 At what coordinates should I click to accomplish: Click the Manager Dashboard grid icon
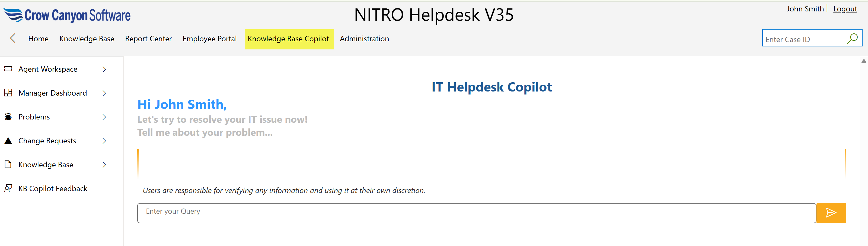point(8,93)
